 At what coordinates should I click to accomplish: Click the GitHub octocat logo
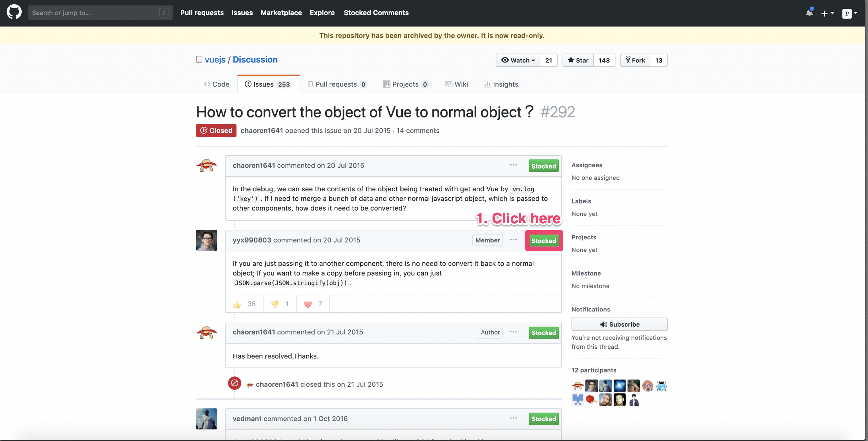(x=14, y=12)
